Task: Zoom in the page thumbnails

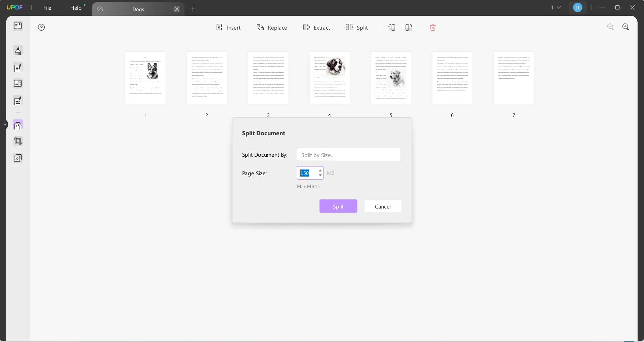Action: 626,27
